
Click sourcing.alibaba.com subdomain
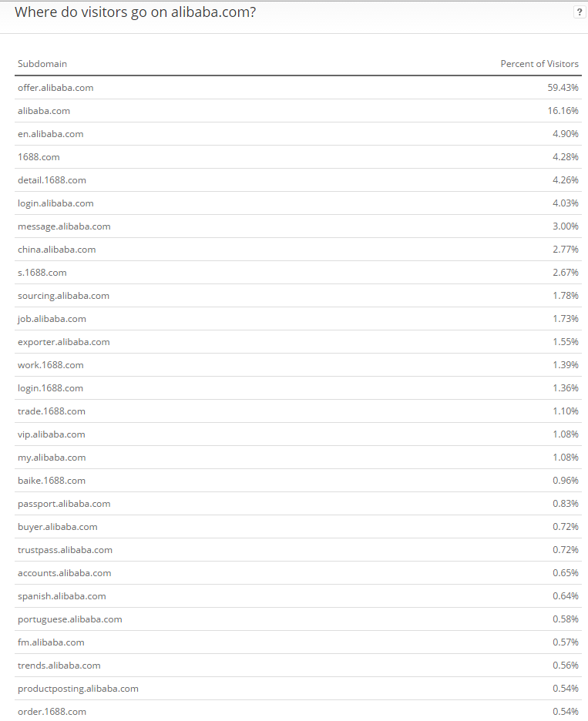click(x=63, y=296)
